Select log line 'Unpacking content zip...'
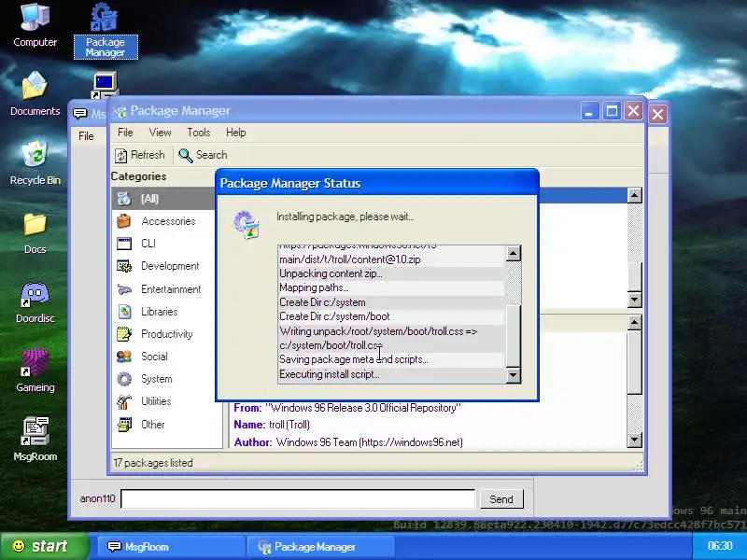 (x=391, y=273)
